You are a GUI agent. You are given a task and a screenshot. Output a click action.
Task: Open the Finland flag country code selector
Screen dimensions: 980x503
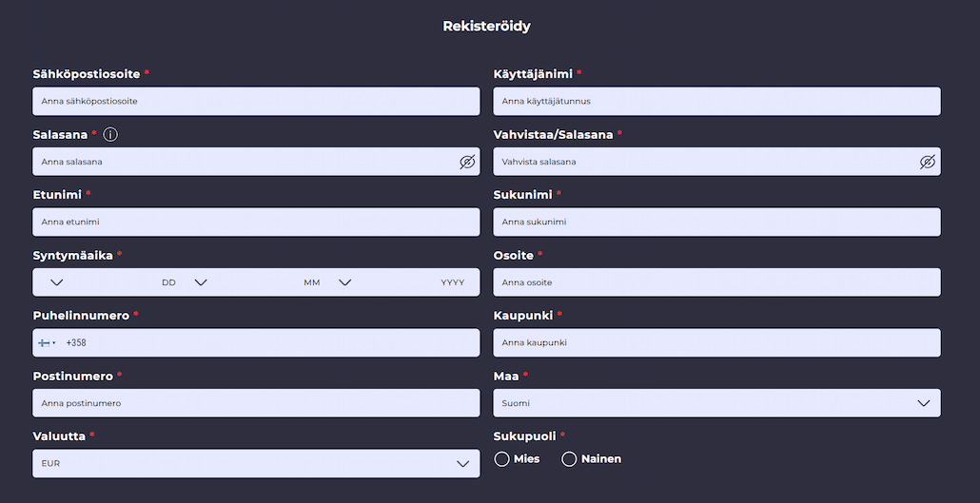[x=47, y=343]
